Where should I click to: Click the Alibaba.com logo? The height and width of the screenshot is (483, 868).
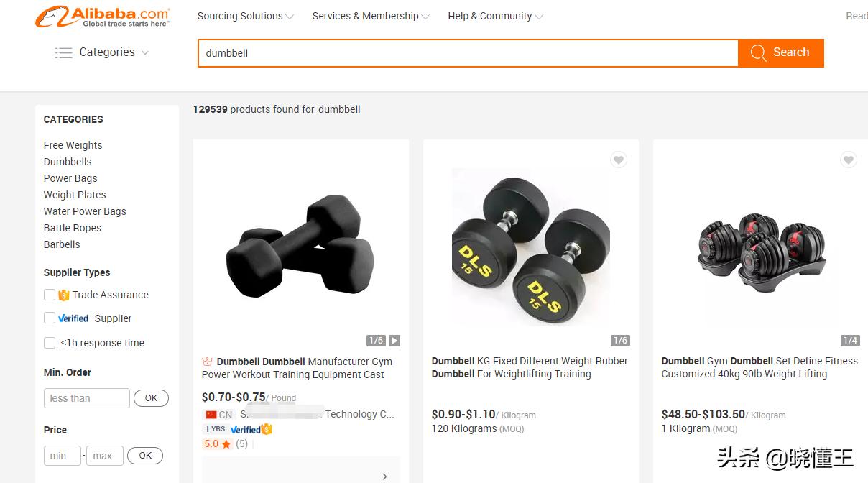click(103, 17)
